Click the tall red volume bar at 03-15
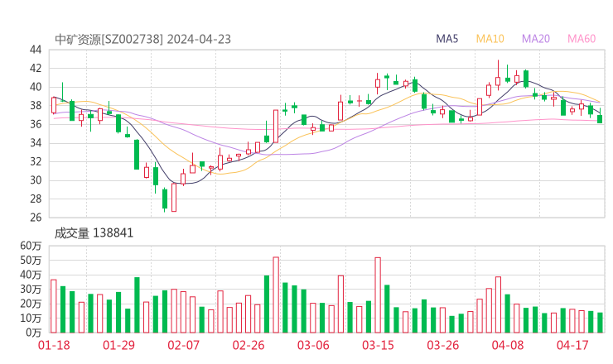This screenshot has width=613, height=364. point(378,295)
